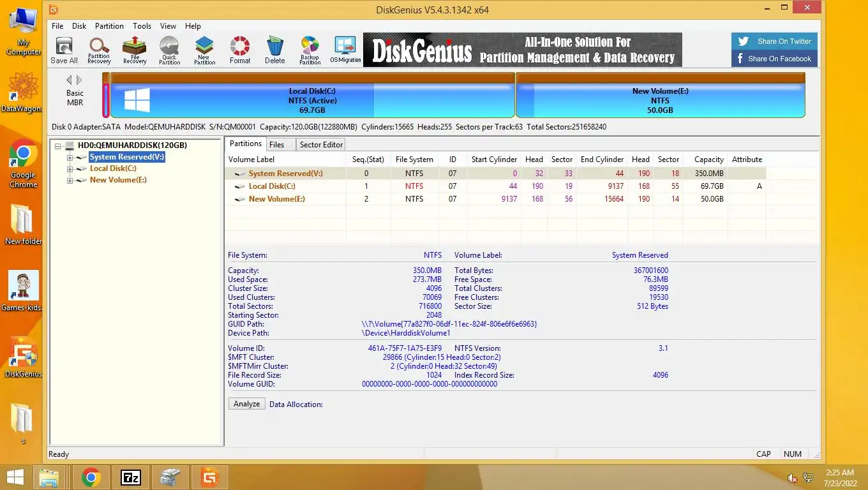868x490 pixels.
Task: Click the muted volume tray icon
Action: pyautogui.click(x=792, y=478)
